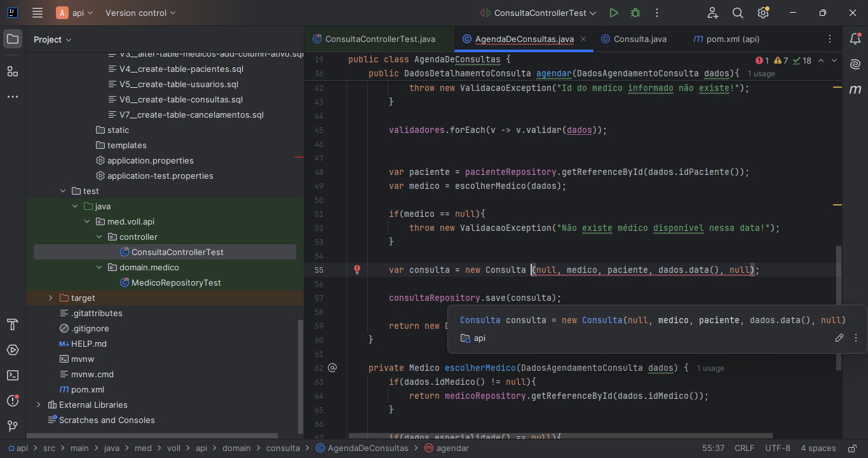Open IDE settings gear
Viewport: 868px width, 458px height.
click(763, 13)
